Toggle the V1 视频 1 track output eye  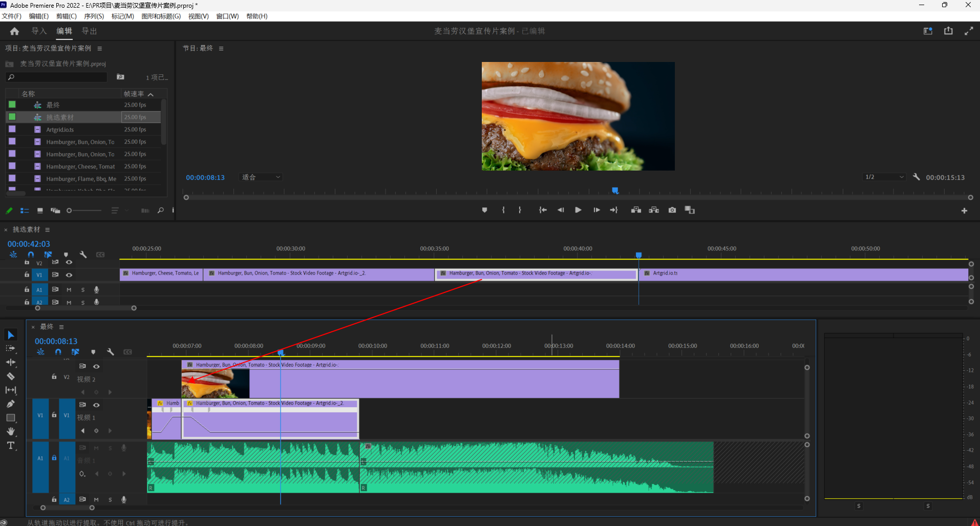coord(96,405)
